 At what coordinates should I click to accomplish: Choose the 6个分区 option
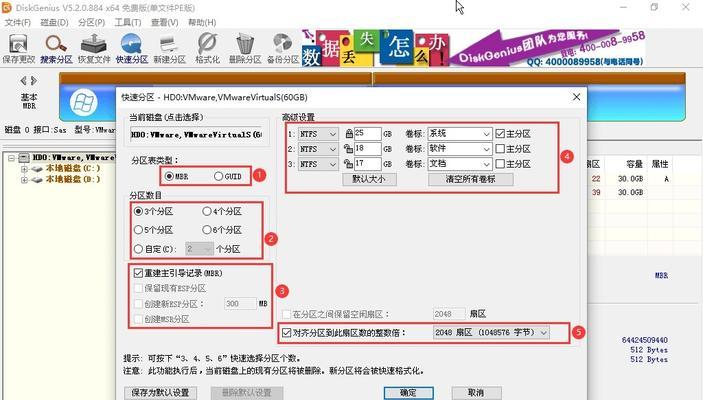pyautogui.click(x=222, y=230)
